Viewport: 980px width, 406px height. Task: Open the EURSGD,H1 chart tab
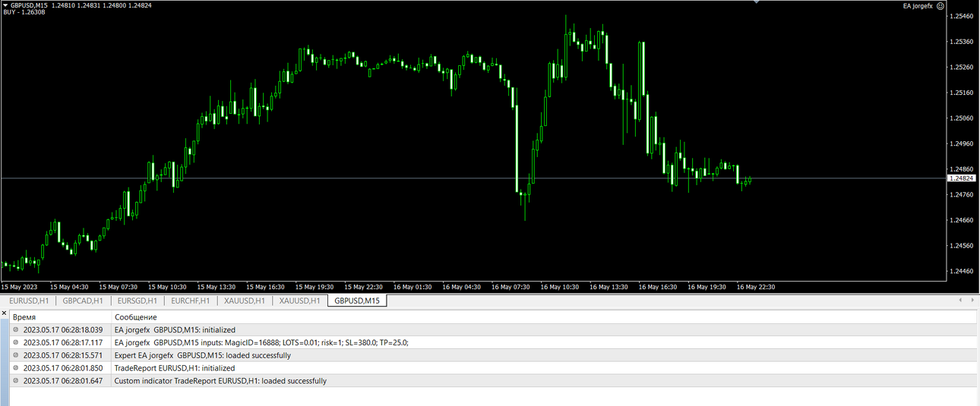click(x=137, y=301)
